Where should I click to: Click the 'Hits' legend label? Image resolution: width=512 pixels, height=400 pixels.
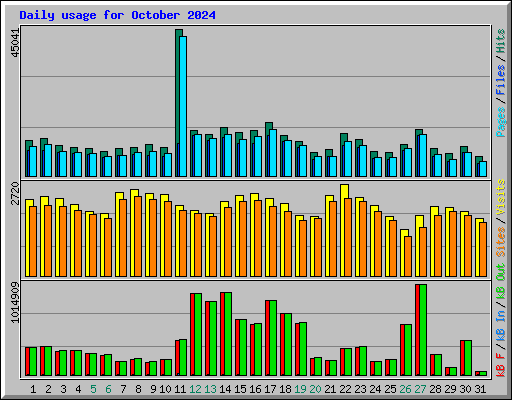coord(501,41)
